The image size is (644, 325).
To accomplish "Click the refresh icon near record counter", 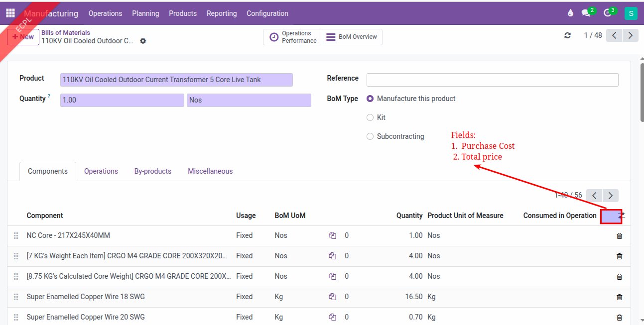I will pos(567,35).
